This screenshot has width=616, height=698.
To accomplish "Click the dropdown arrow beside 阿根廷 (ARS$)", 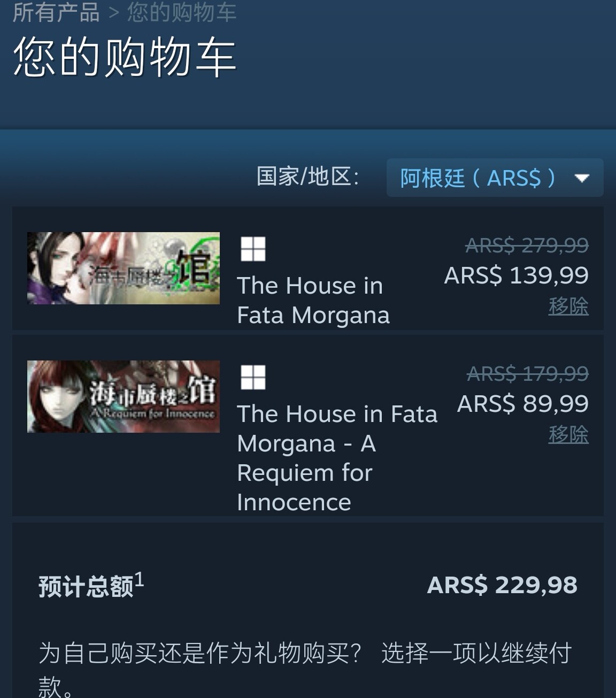I will 582,178.
